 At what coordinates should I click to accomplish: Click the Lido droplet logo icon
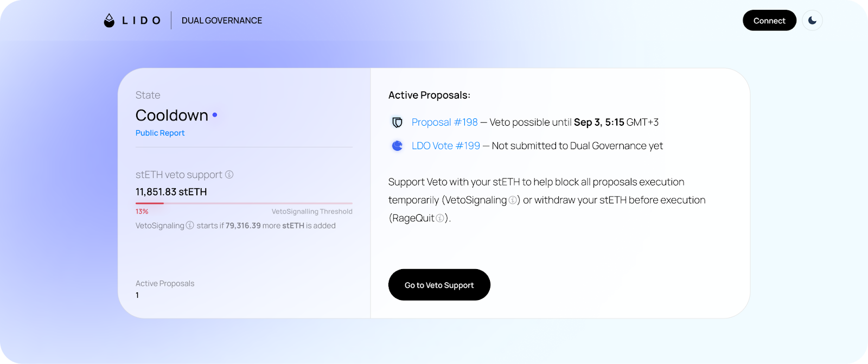click(x=109, y=21)
